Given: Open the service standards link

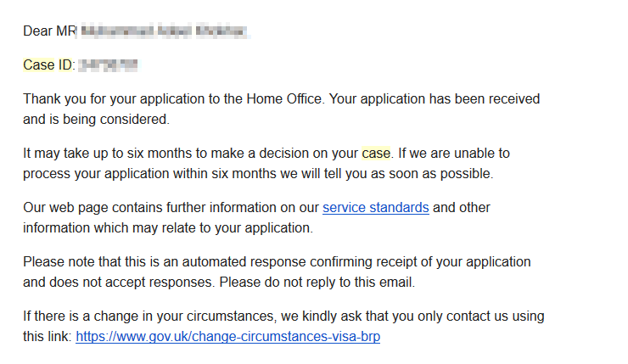Looking at the screenshot, I should [x=376, y=207].
